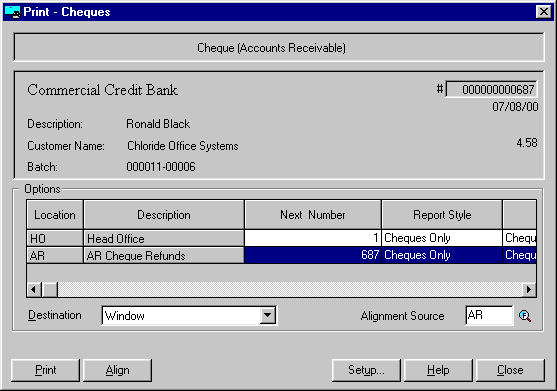This screenshot has height=391, width=557.
Task: Click the cheque number field 000000000687
Action: 491,89
